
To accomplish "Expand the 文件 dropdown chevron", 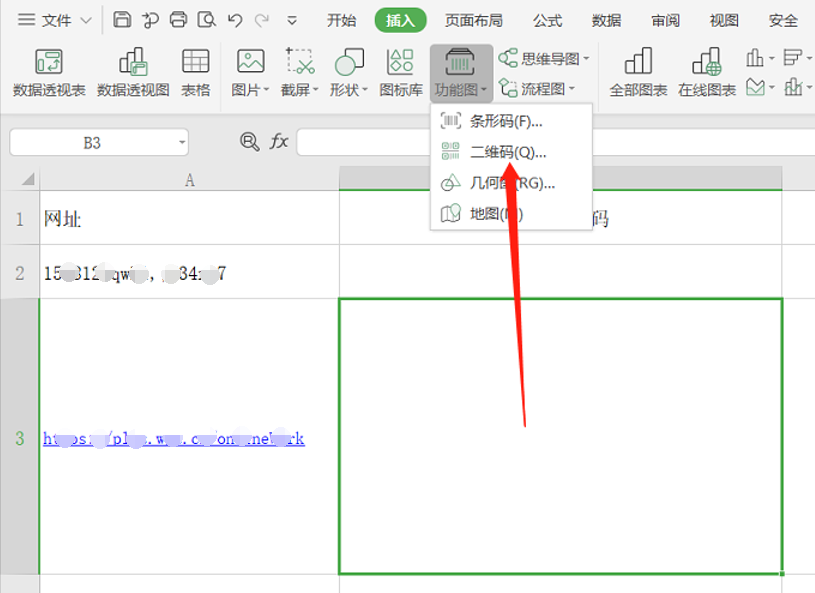I will [86, 21].
